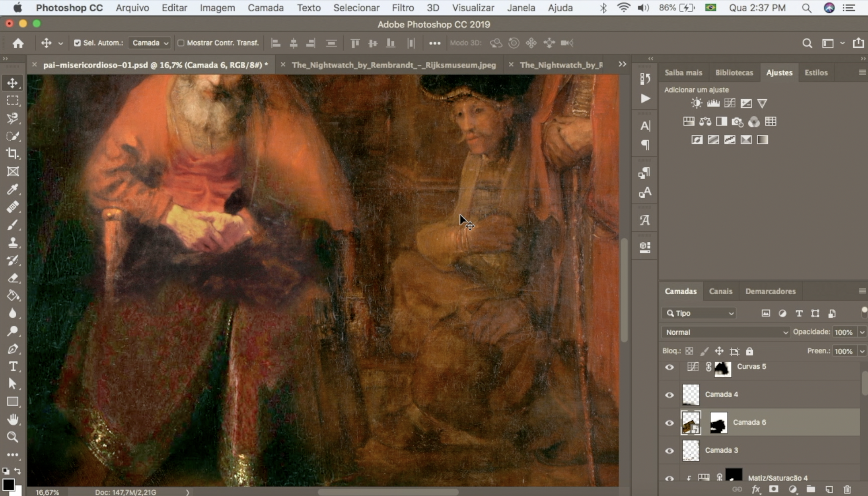This screenshot has width=868, height=496.
Task: Add a Brightness/Contrast adjustment
Action: pos(696,103)
